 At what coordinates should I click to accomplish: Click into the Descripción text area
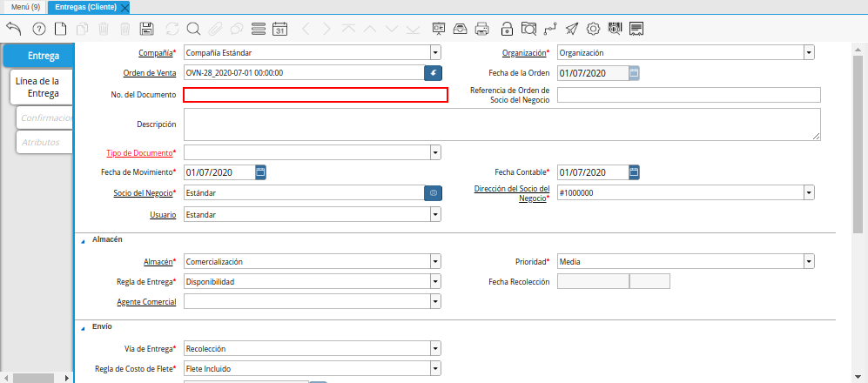(502, 124)
